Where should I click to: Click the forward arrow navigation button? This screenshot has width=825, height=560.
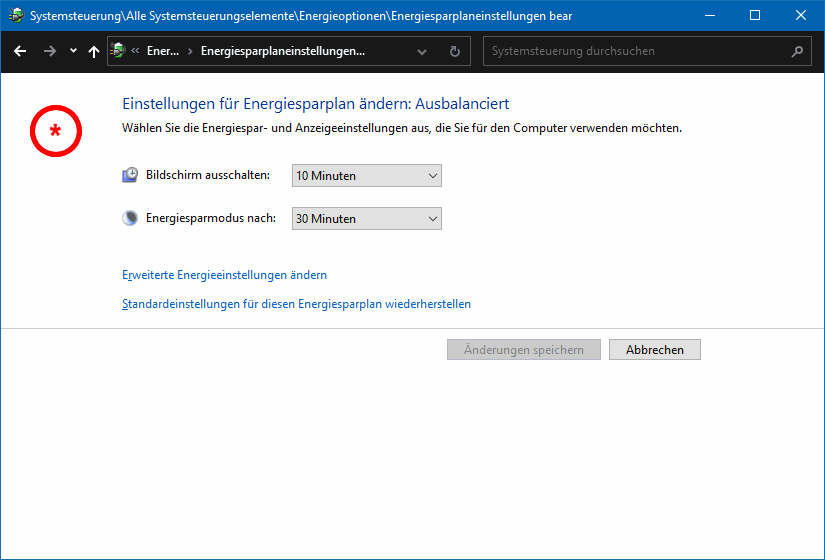click(49, 51)
